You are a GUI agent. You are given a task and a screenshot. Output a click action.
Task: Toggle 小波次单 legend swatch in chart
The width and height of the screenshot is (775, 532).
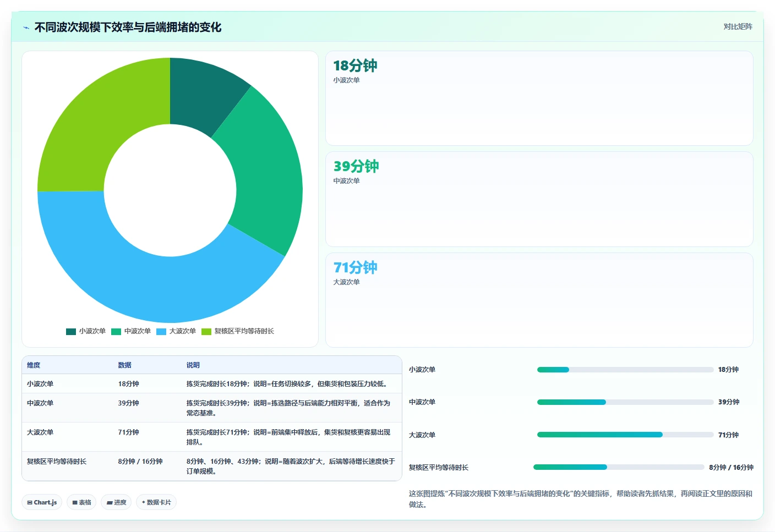coord(71,331)
